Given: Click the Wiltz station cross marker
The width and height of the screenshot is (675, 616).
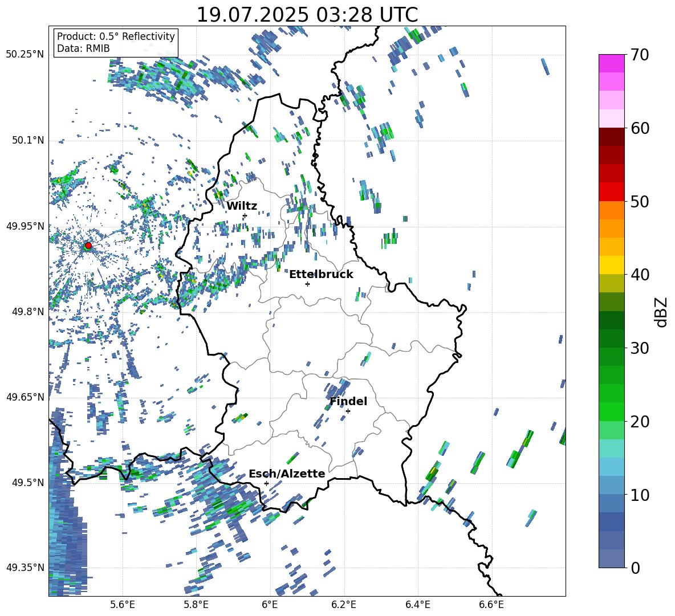Looking at the screenshot, I should point(245,215).
